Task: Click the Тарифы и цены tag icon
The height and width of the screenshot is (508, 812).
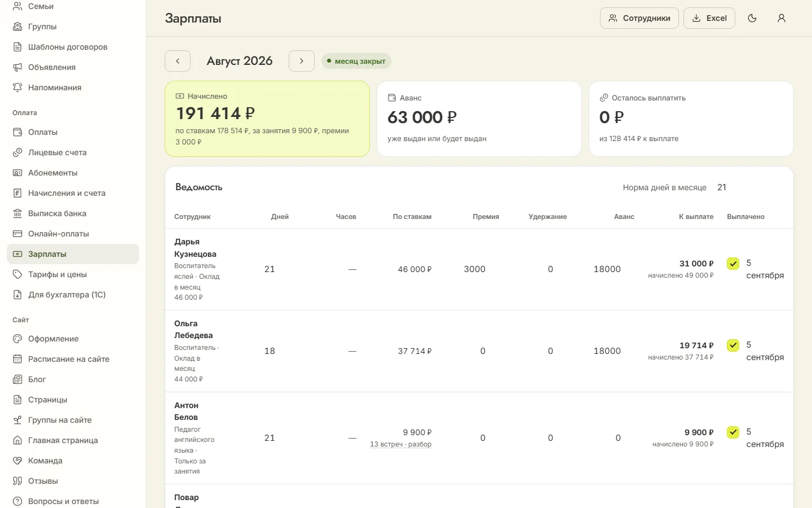Action: click(x=17, y=274)
